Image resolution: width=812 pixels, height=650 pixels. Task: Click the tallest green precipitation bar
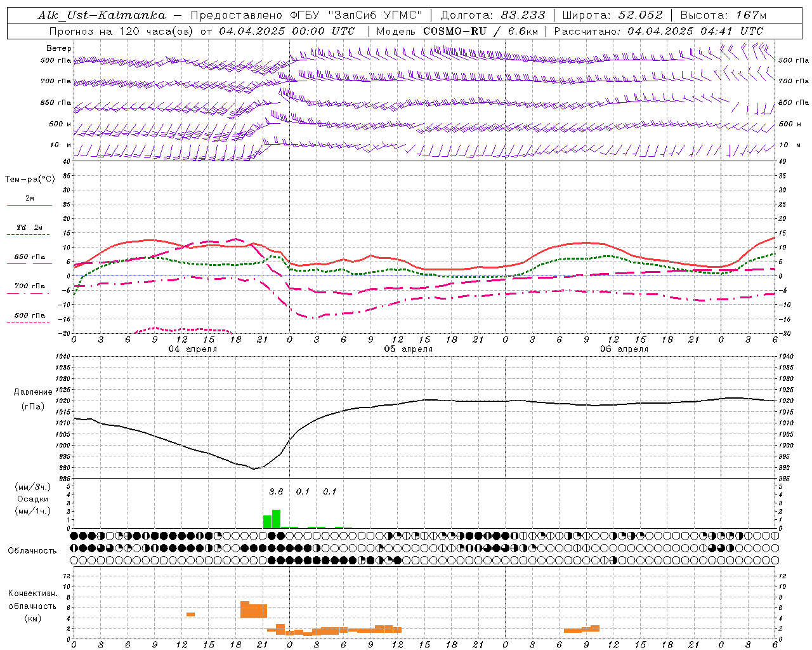tap(276, 519)
